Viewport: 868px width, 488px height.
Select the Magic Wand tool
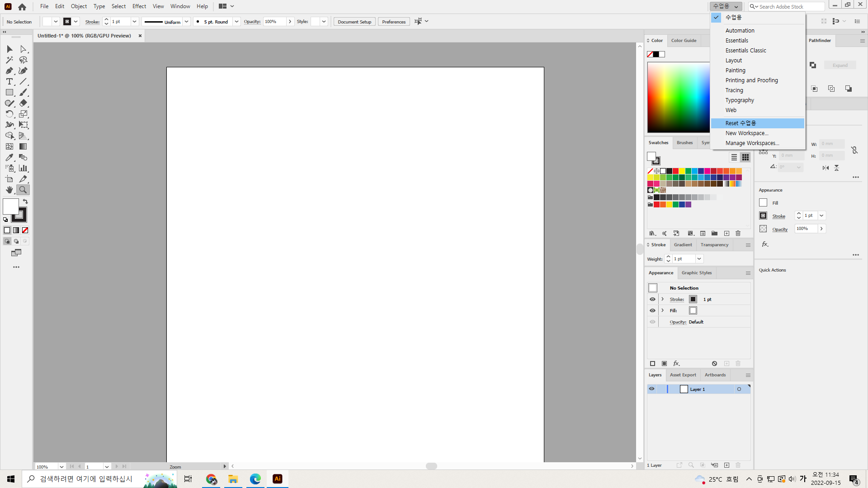(9, 60)
